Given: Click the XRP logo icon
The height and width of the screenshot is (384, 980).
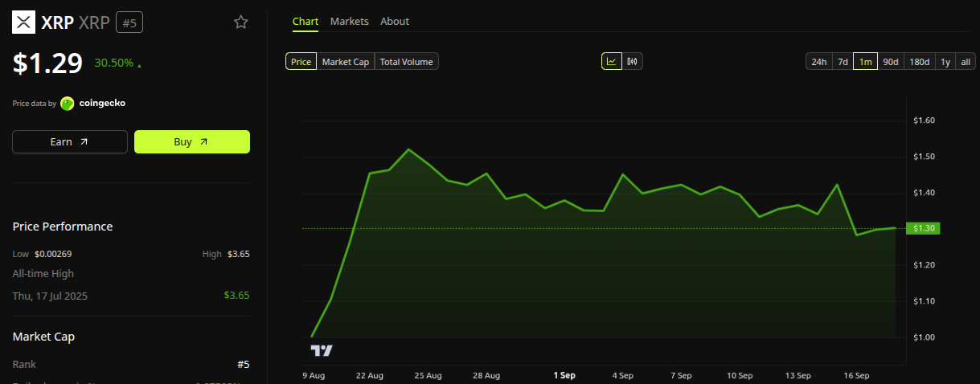Looking at the screenshot, I should coord(24,22).
